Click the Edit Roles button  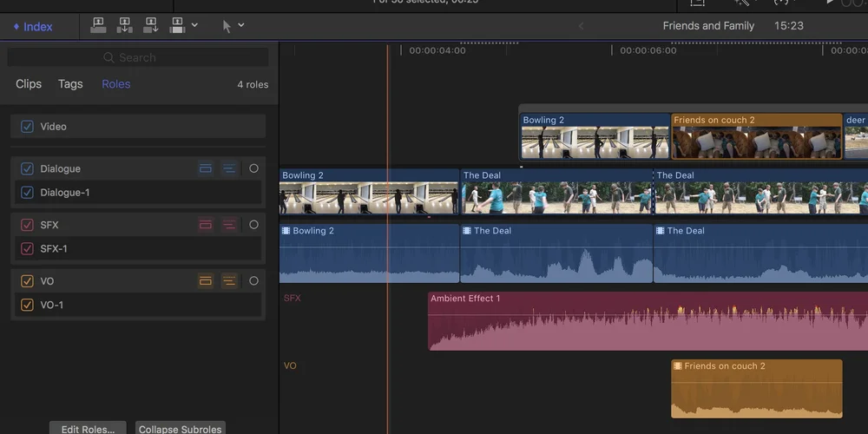(x=88, y=429)
